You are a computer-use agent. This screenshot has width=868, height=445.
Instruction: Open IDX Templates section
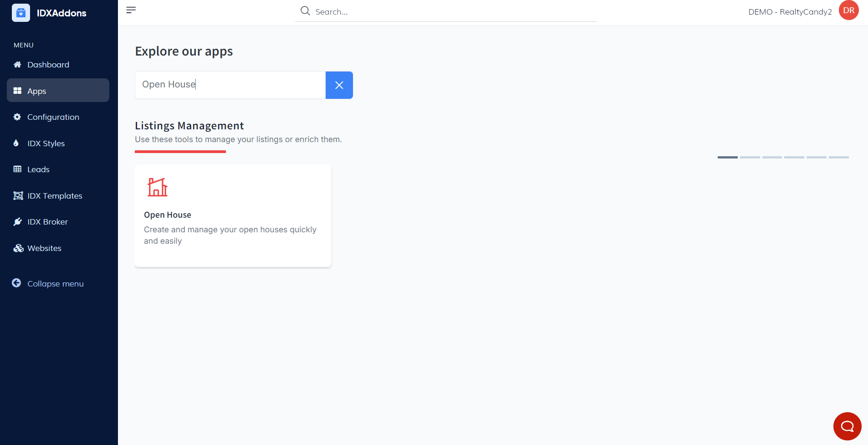click(x=55, y=196)
